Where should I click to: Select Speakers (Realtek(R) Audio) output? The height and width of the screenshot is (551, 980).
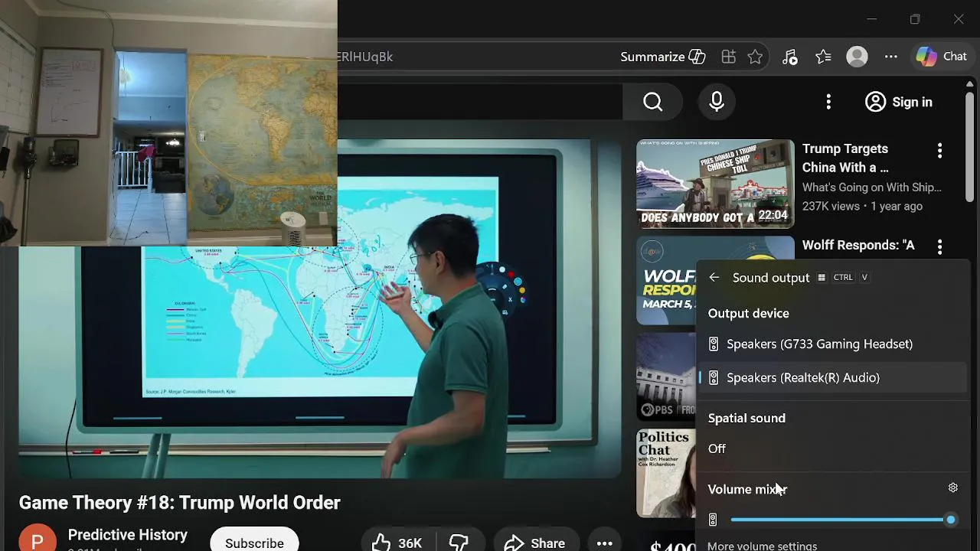(x=832, y=377)
